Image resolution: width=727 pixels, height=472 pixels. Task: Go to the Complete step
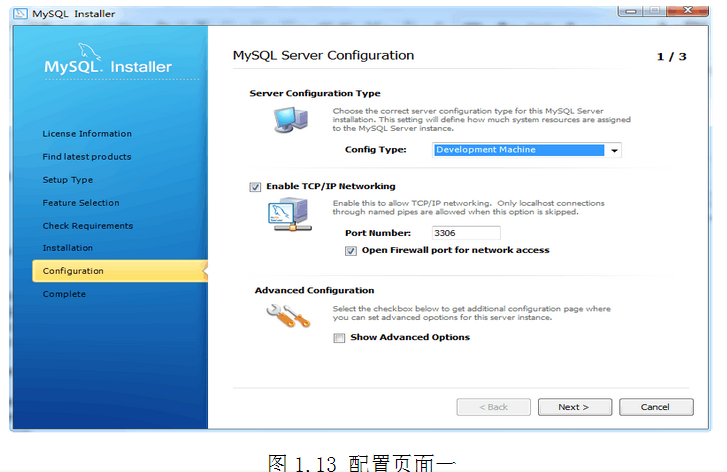[64, 294]
